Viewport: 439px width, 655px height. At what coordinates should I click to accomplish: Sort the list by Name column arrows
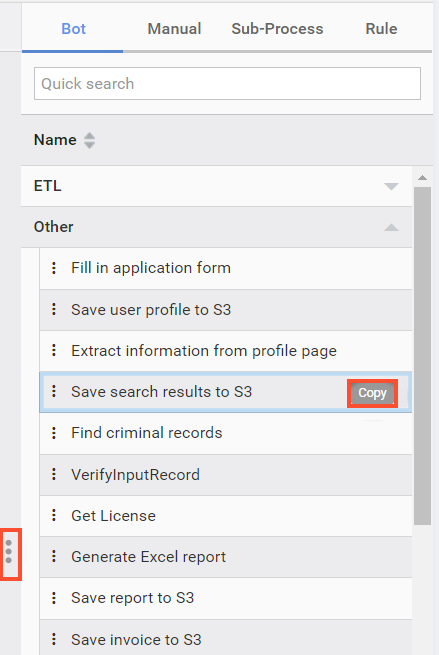click(89, 140)
